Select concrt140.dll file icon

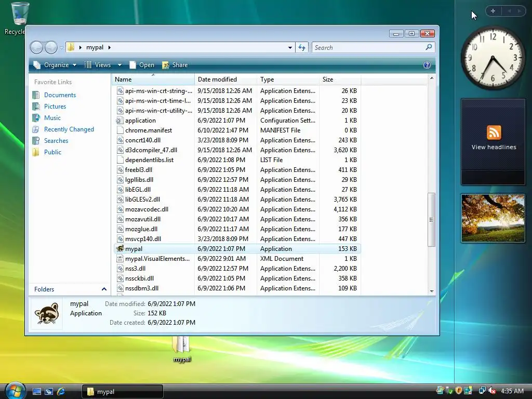119,140
